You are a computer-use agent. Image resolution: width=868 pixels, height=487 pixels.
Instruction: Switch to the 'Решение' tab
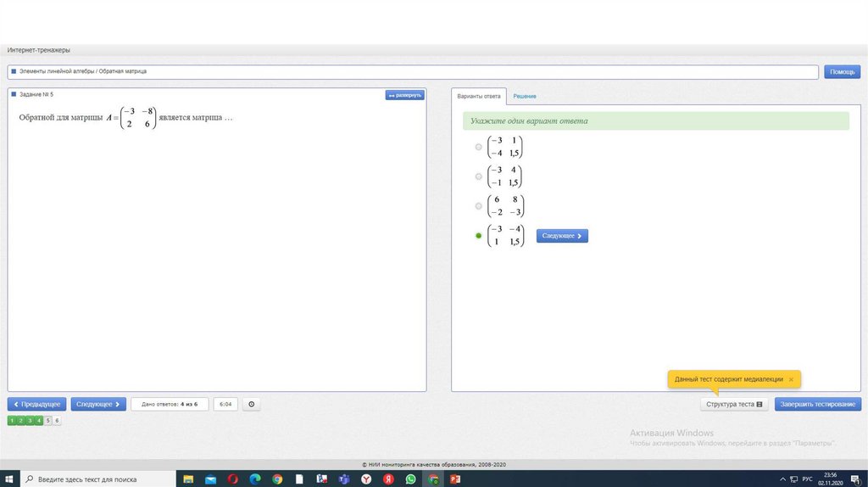point(524,97)
